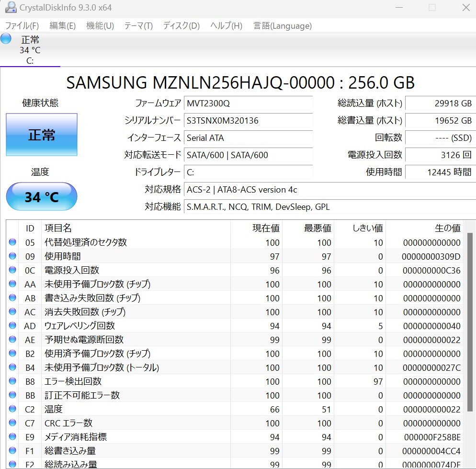The width and height of the screenshot is (476, 469).
Task: Click the CrystalDiskInfo app icon in title bar
Action: pyautogui.click(x=11, y=7)
